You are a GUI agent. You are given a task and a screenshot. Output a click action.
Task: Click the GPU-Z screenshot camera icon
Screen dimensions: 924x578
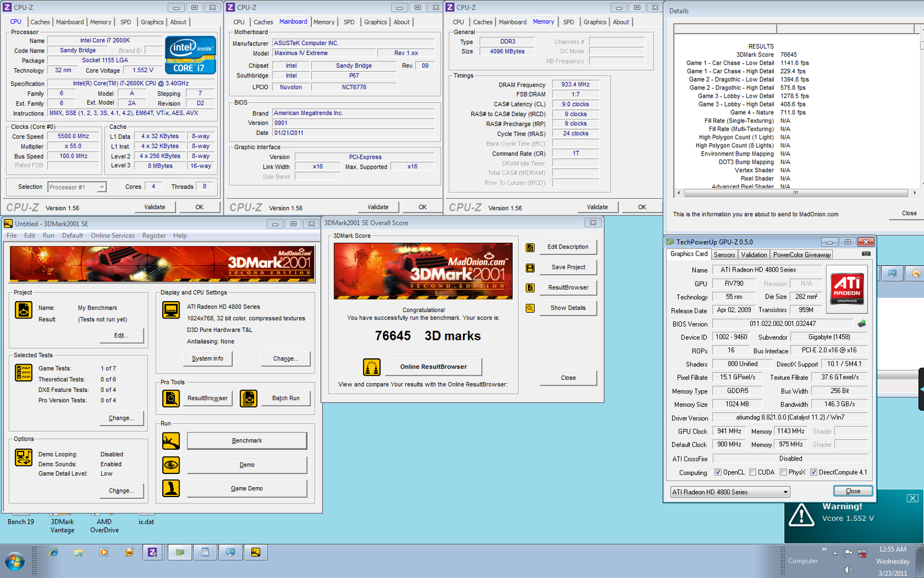pyautogui.click(x=866, y=254)
